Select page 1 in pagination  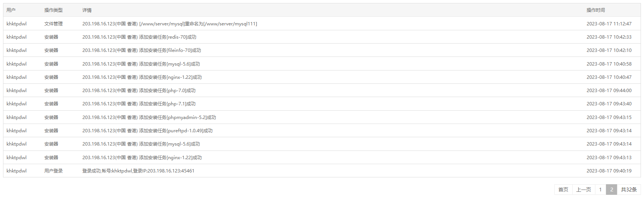(600, 190)
